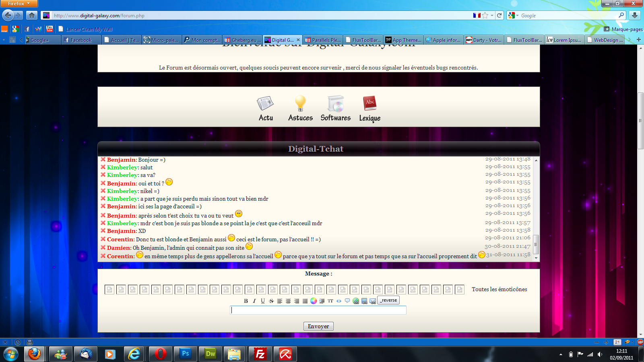
Task: Click inside the message input field
Action: 318,310
